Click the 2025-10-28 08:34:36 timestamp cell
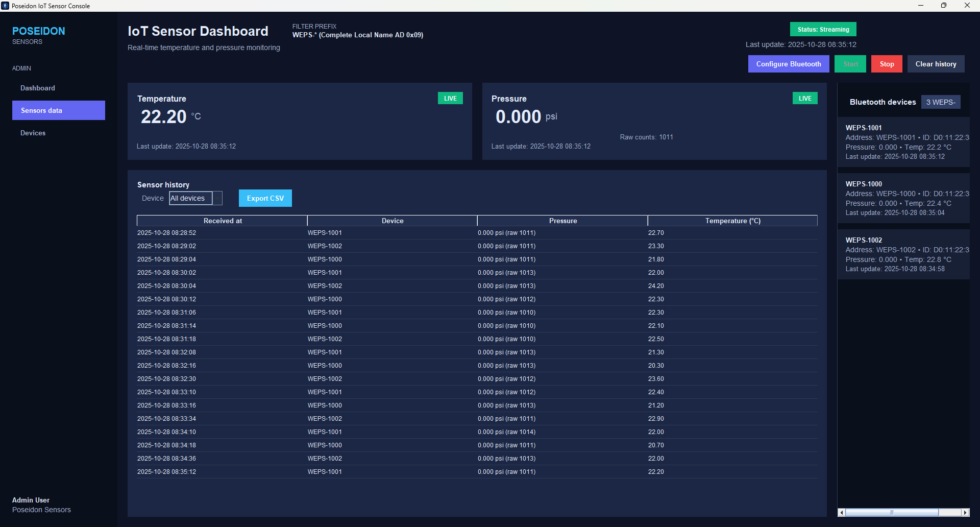Viewport: 980px width, 527px height. pos(166,459)
